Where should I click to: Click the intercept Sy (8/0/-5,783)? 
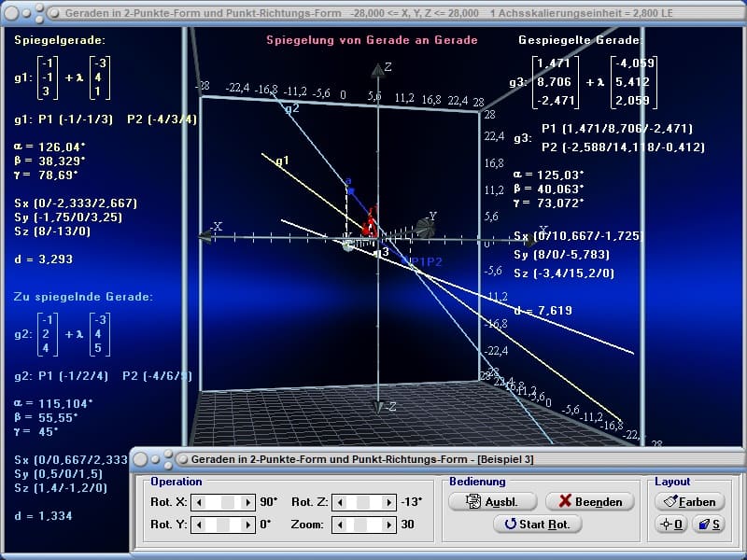562,255
